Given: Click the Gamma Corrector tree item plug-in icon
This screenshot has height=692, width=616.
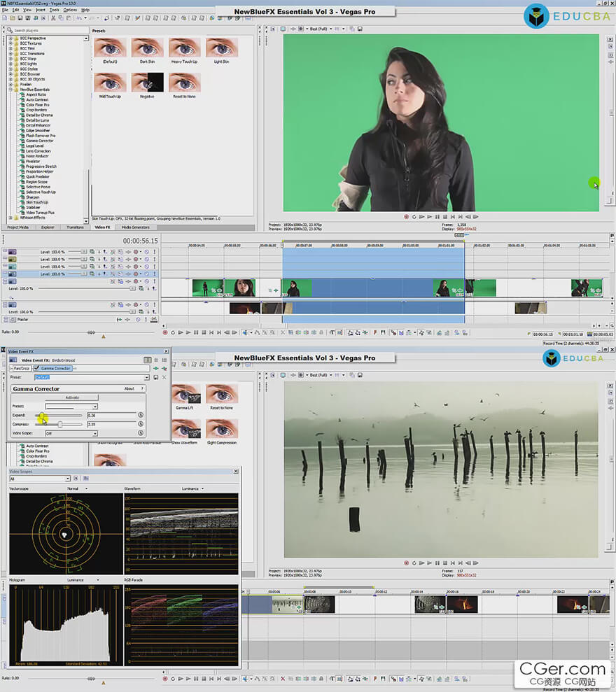Looking at the screenshot, I should click(x=22, y=141).
